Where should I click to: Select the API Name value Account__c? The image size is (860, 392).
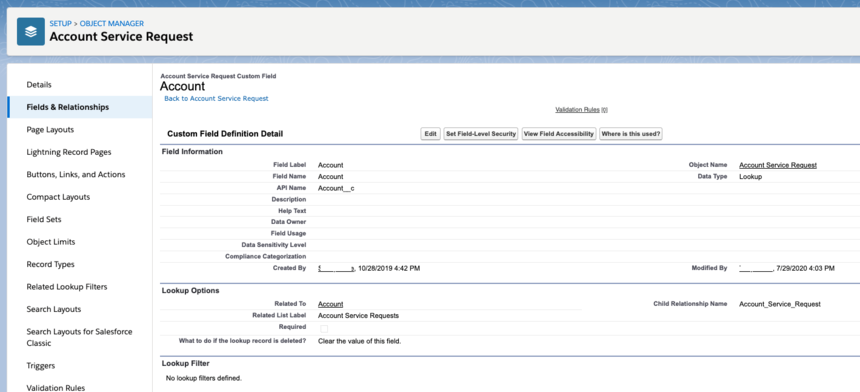tap(336, 188)
